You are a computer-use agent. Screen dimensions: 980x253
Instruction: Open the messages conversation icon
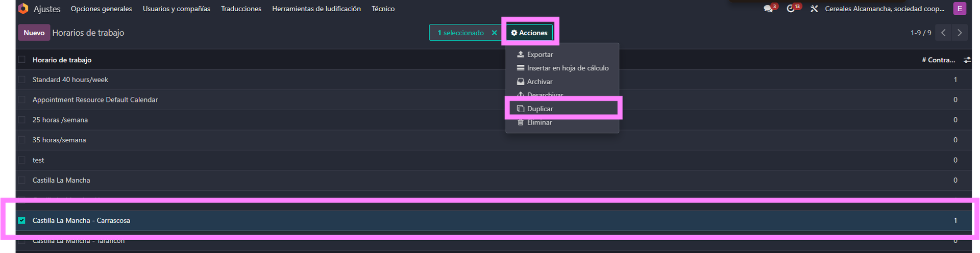pos(768,9)
